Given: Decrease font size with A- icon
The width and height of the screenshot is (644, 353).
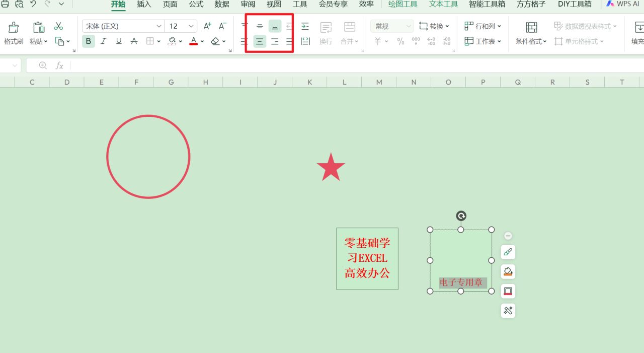Looking at the screenshot, I should [x=222, y=26].
